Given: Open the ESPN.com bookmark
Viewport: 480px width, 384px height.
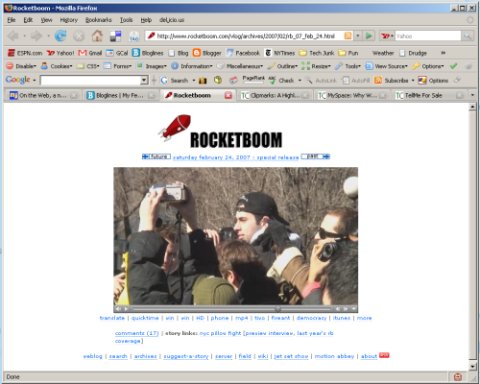Looking at the screenshot, I should point(25,53).
